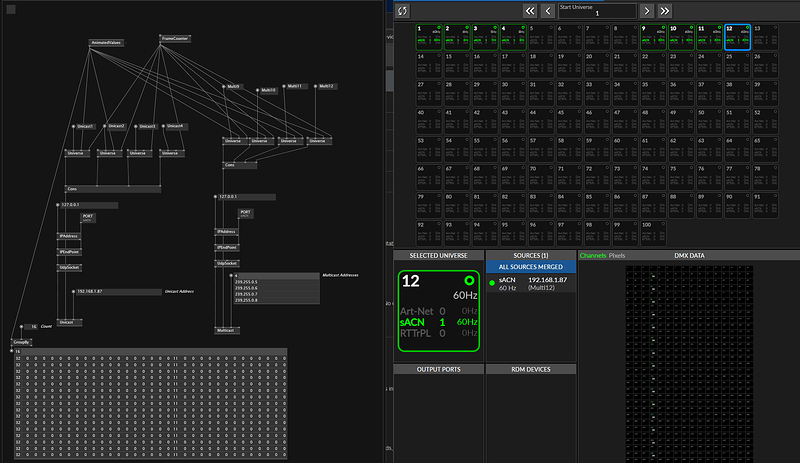Click the SELECTED UNIVERSE panel header
Image resolution: width=800 pixels, height=463 pixels.
(x=438, y=255)
